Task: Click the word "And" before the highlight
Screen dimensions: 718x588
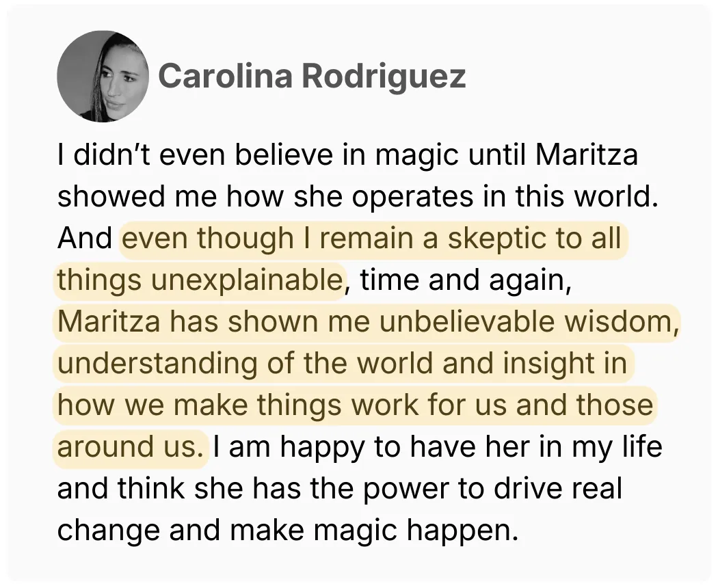Action: 85,239
